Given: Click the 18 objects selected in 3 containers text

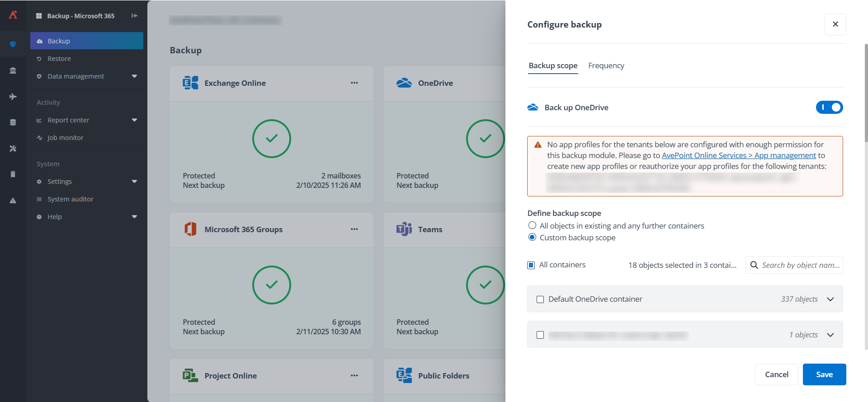Looking at the screenshot, I should (682, 265).
